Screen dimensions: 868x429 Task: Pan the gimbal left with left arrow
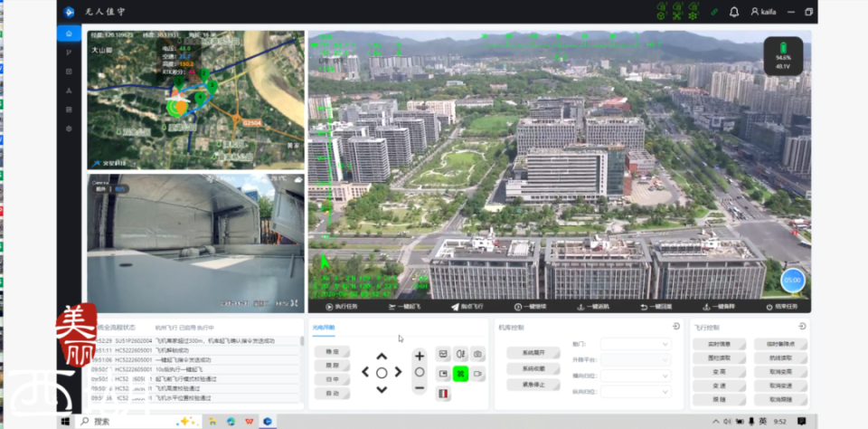[365, 373]
